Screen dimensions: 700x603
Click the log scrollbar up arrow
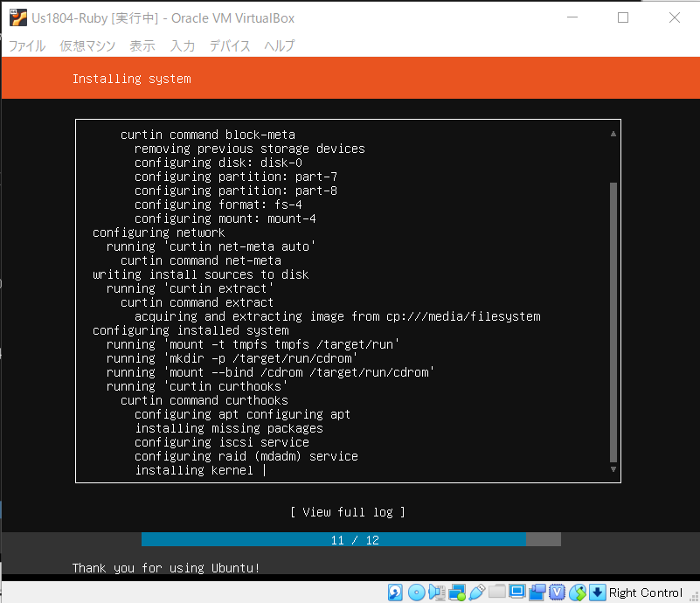point(613,134)
